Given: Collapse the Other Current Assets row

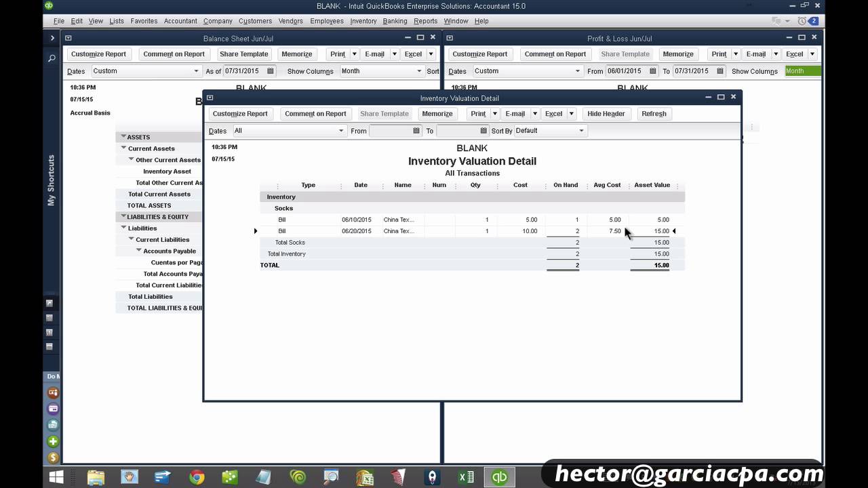Looking at the screenshot, I should (x=132, y=159).
